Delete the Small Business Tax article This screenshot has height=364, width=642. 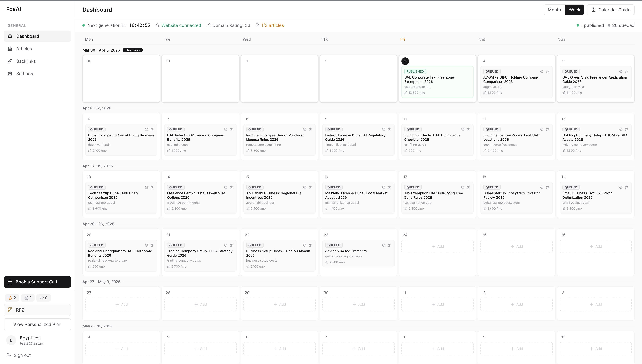coord(626,187)
